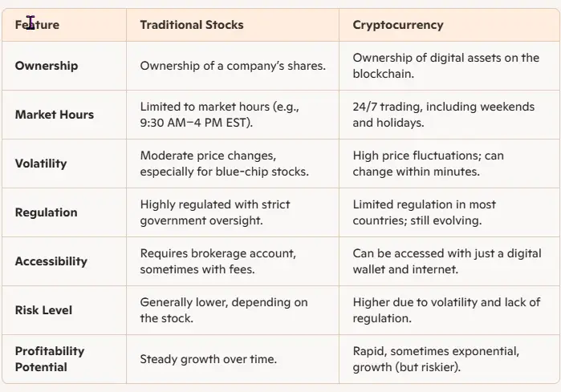Select the Ownership row label
This screenshot has width=561, height=392.
coord(47,66)
